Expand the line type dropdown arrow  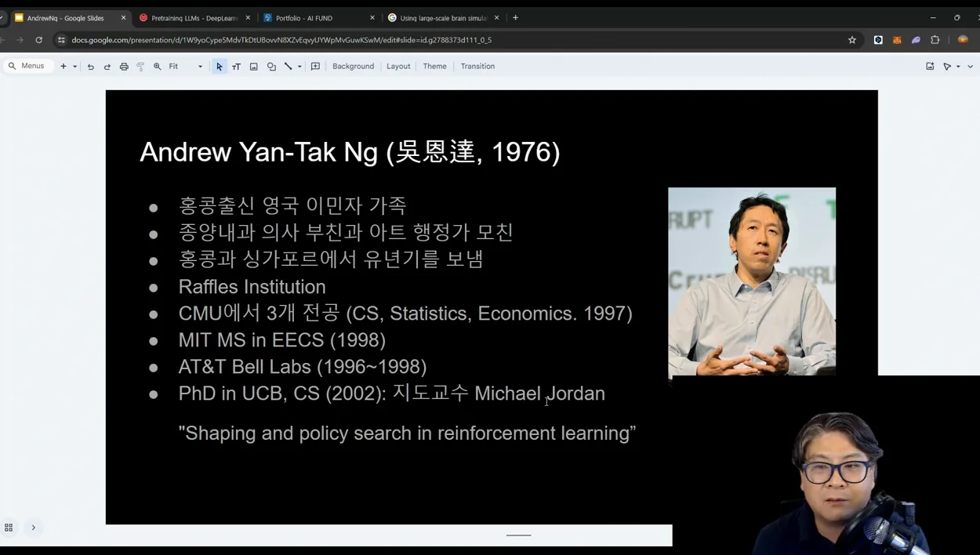click(x=299, y=67)
